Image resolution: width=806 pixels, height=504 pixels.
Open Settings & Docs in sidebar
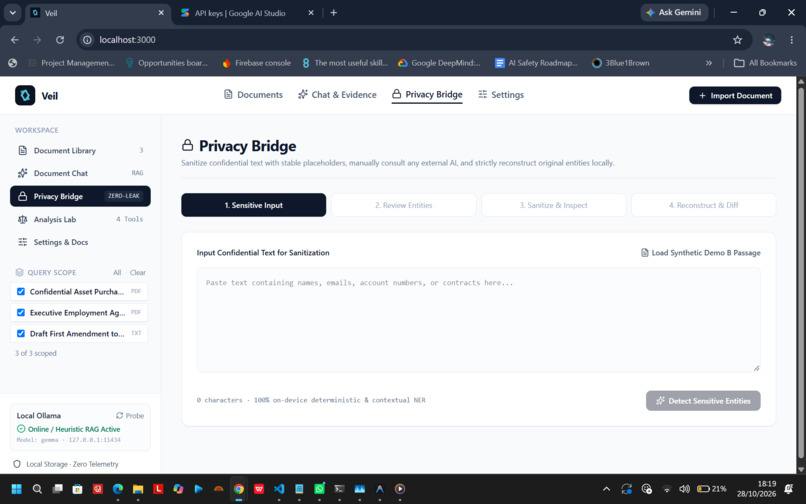pyautogui.click(x=80, y=242)
